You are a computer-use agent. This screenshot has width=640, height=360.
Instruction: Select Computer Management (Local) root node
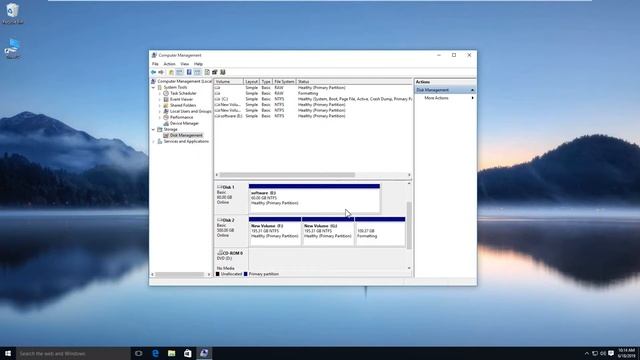click(x=184, y=81)
